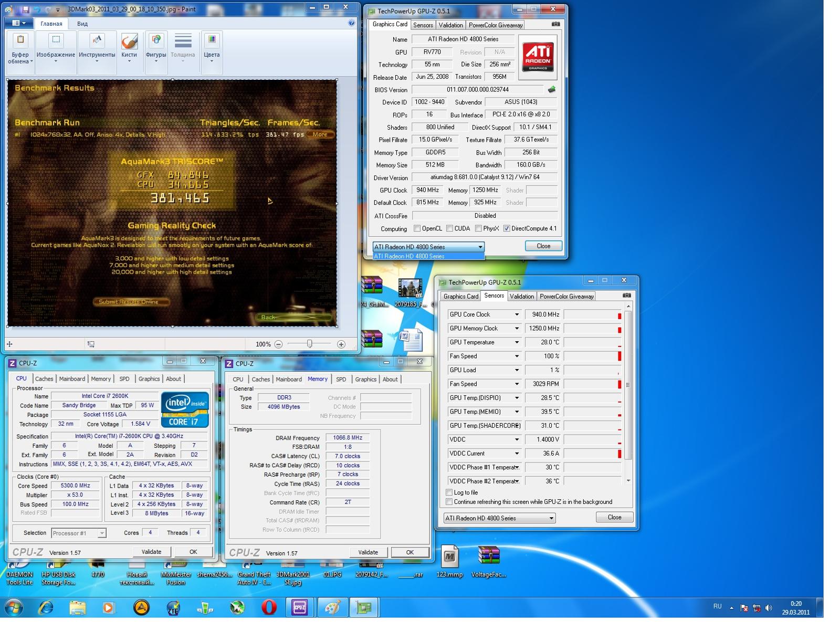Toggle the PhysX checkbox
This screenshot has width=840, height=630.
[478, 228]
